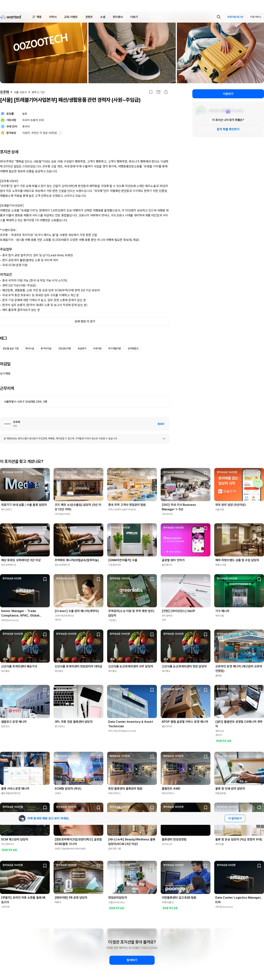This screenshot has width=264, height=980.
Task: Toggle bookmark on 포천 물류센터 물류관리 팀원 card
Action: [x=152, y=757]
